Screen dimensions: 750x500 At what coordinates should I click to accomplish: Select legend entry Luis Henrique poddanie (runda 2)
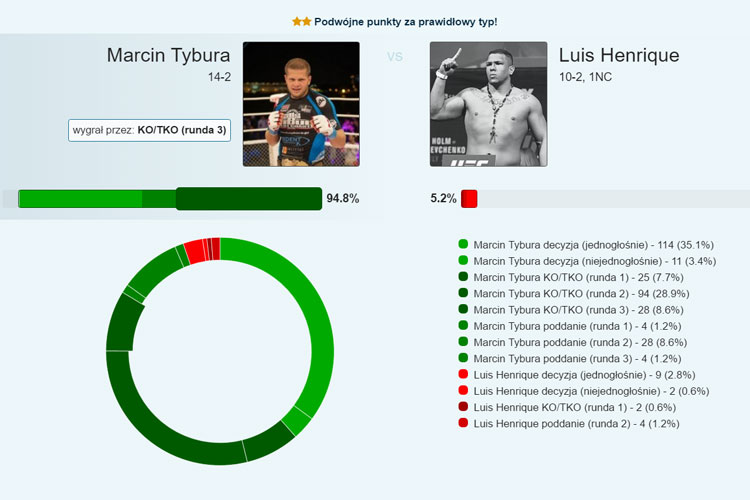576,423
